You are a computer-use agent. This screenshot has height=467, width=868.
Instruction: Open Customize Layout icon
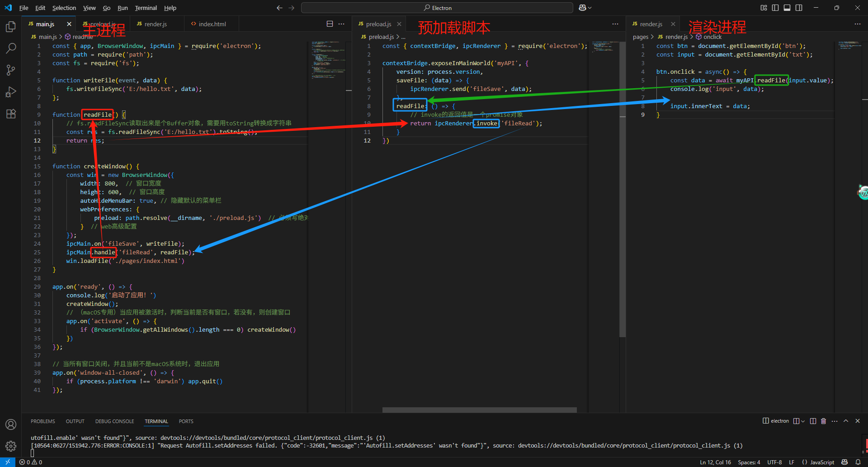(x=764, y=8)
